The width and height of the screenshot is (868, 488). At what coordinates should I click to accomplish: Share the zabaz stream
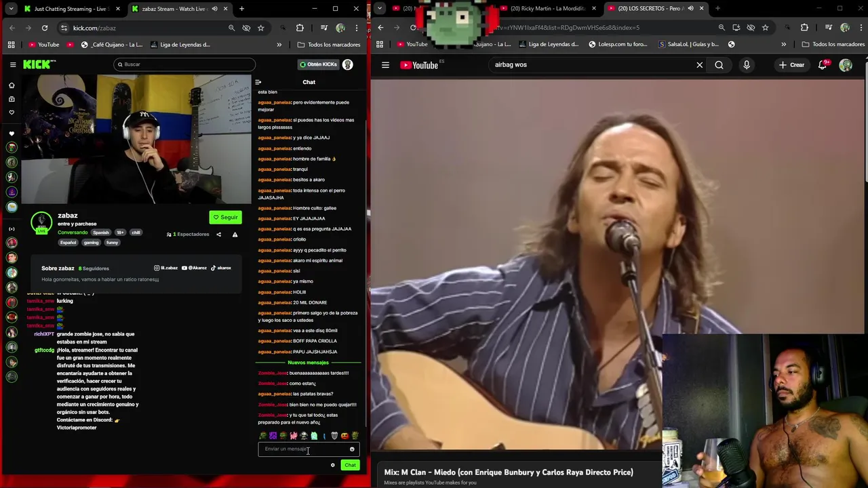pos(218,235)
